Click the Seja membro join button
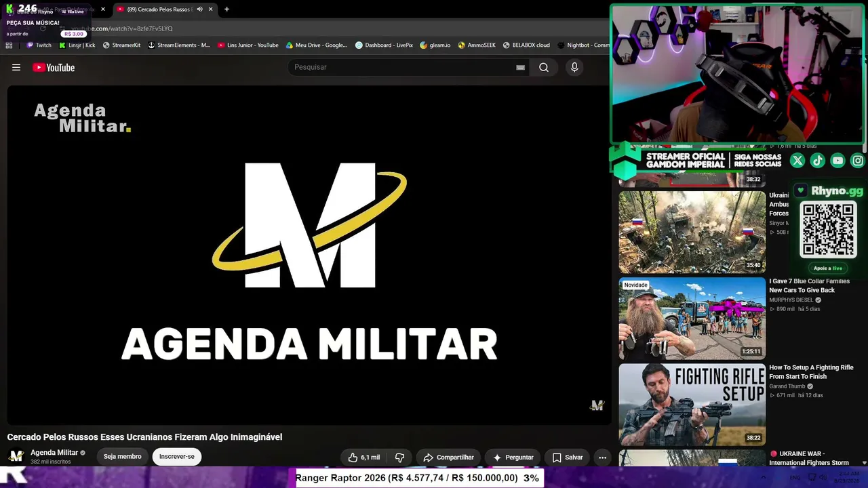868x488 pixels. click(123, 457)
